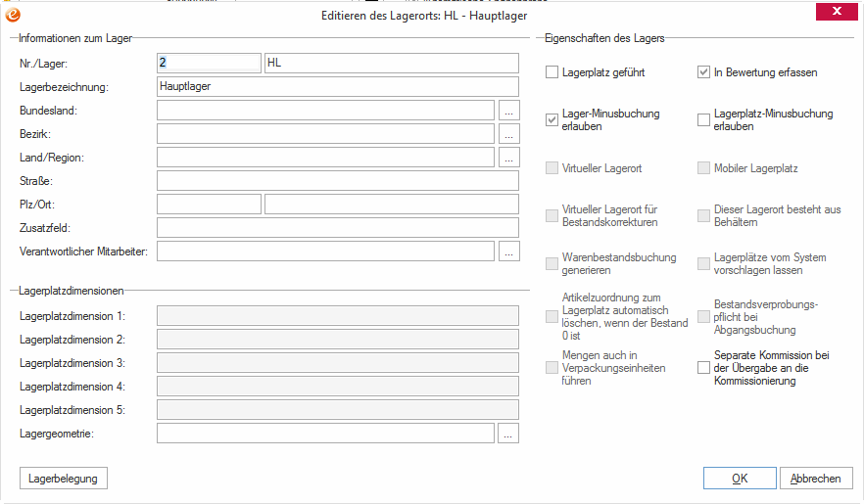The width and height of the screenshot is (864, 504).
Task: Open the Land/Region lookup browse button
Action: (508, 157)
